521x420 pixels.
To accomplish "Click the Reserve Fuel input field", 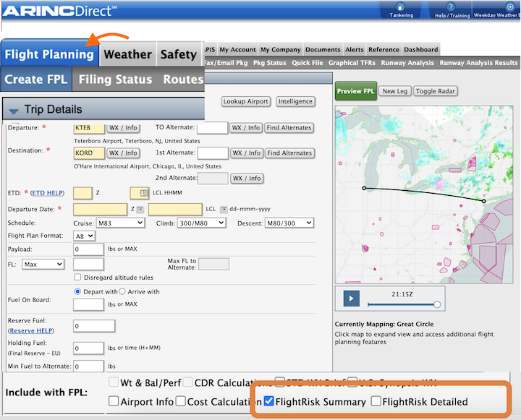I will pos(94,326).
